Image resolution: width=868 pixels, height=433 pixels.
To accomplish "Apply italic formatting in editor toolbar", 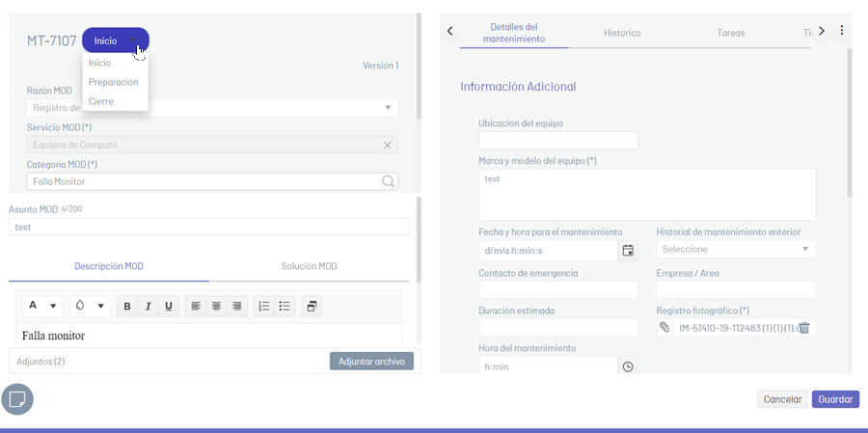I will (x=148, y=307).
